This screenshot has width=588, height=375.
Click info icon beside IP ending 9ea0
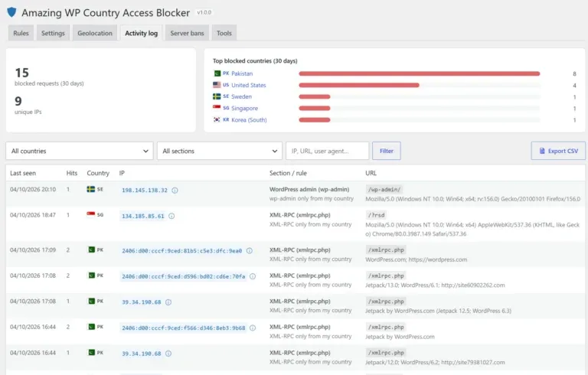[x=250, y=251]
